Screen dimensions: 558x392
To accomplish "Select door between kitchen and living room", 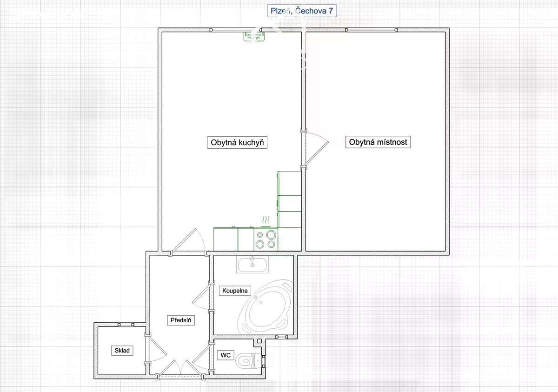I will coord(314,149).
